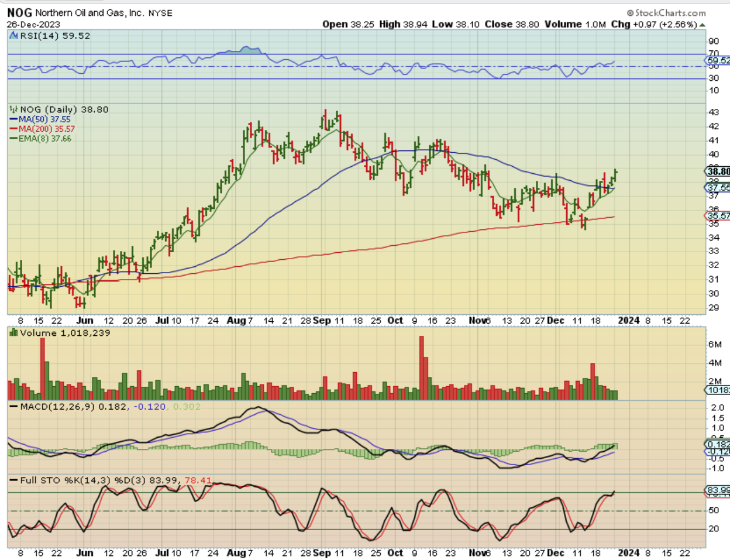Click the MA(200) 35.57 legend entry
The image size is (730, 560).
point(47,129)
